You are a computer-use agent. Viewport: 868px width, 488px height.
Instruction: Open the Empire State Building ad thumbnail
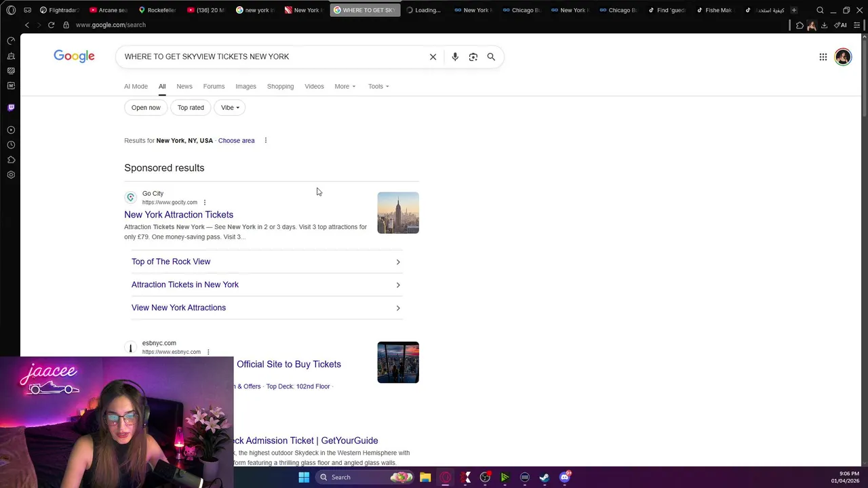[398, 213]
